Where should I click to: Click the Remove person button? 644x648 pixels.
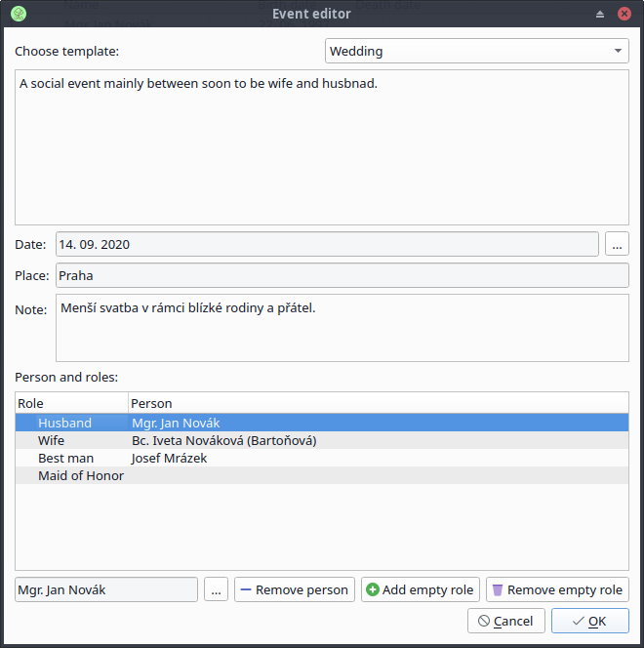click(x=295, y=589)
